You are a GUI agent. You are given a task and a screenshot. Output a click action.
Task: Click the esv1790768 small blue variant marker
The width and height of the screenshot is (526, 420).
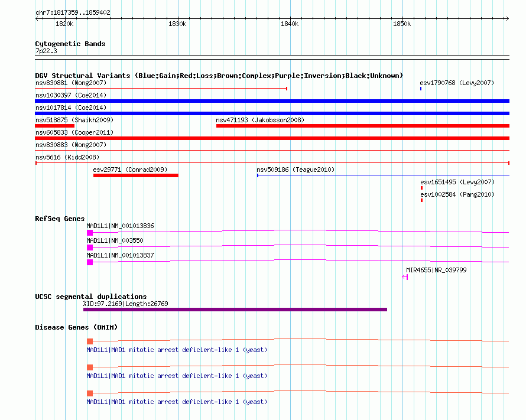[x=421, y=89]
